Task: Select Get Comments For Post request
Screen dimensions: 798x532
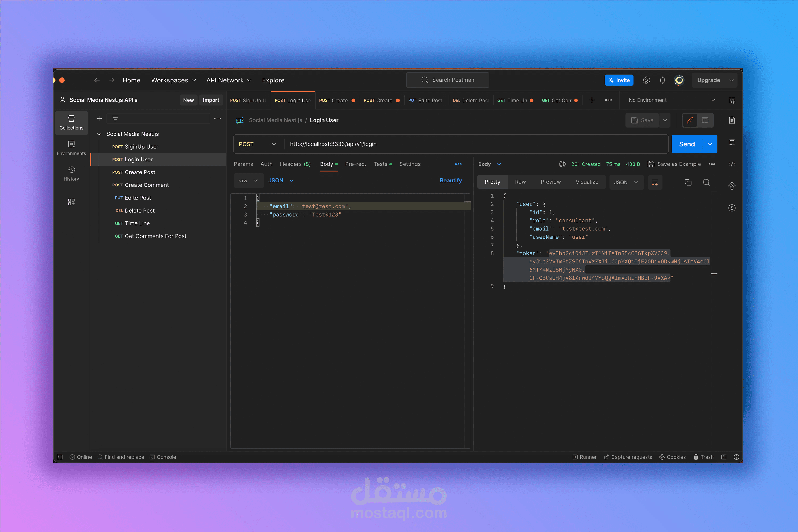Action: point(155,236)
